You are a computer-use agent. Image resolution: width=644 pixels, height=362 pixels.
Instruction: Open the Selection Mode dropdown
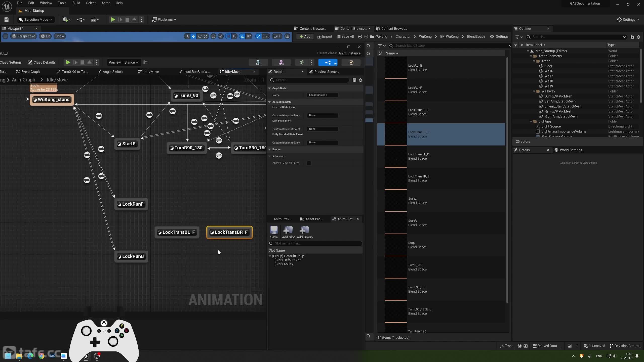click(x=36, y=20)
